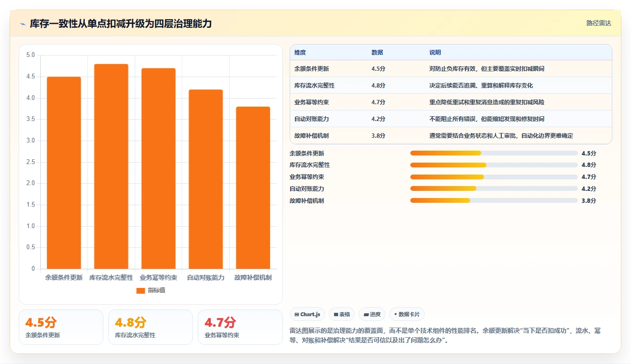The height and width of the screenshot is (364, 631).
Task: Click the 余额条件更新 x-axis label
Action: 64,277
